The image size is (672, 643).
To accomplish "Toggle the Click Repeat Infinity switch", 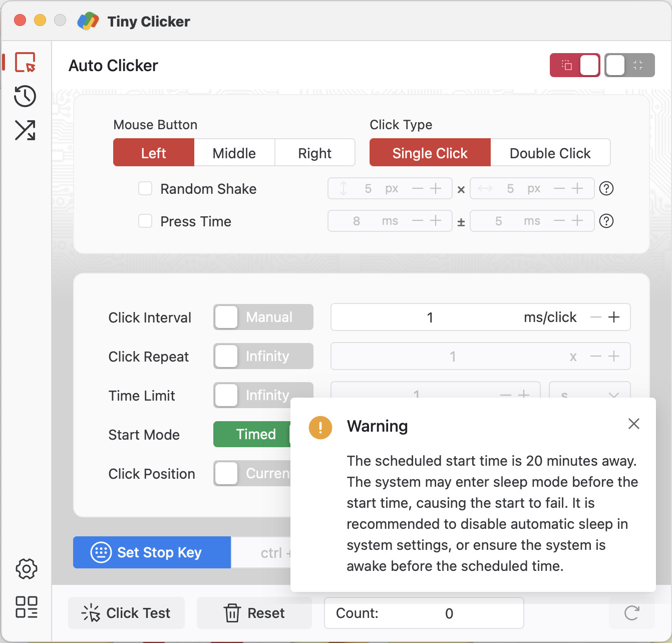I will click(263, 357).
